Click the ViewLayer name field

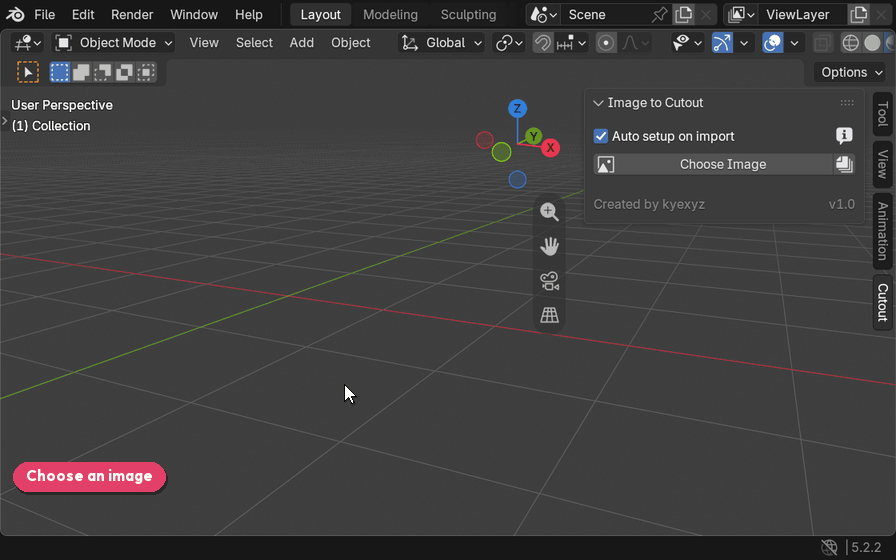[803, 14]
